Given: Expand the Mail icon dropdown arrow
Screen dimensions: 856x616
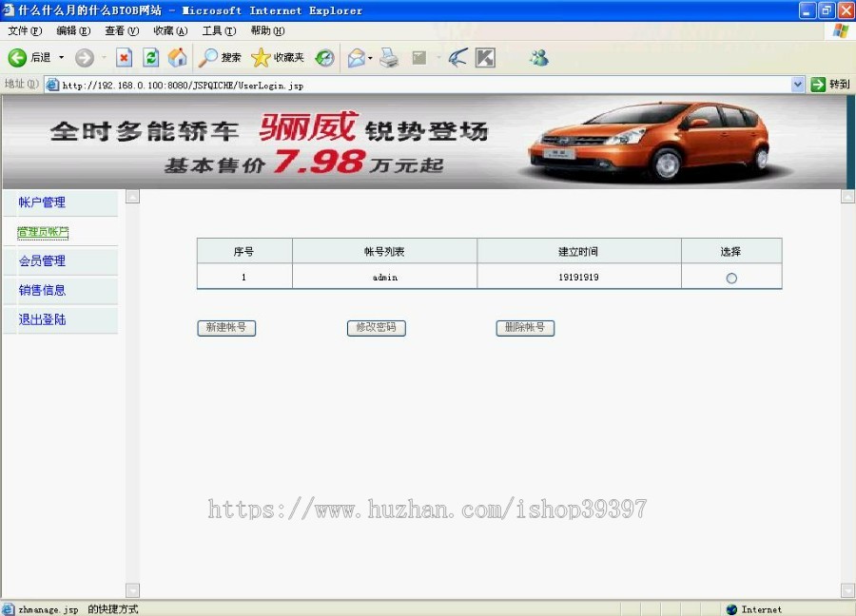Looking at the screenshot, I should click(371, 58).
